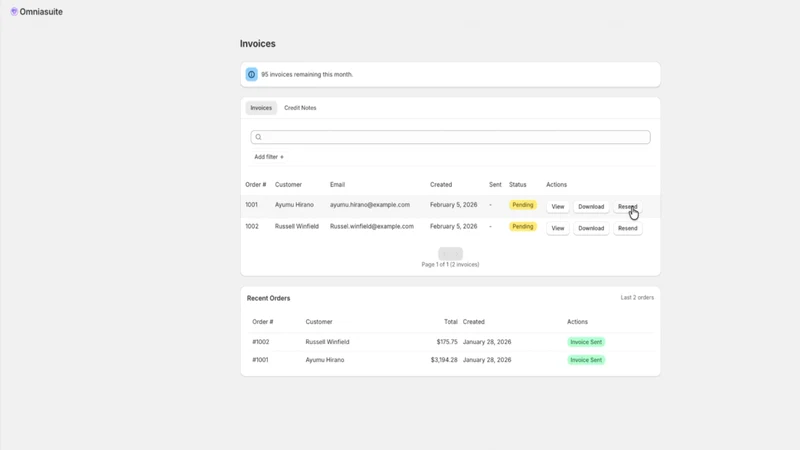View invoice for order 1002
800x450 pixels.
point(558,228)
